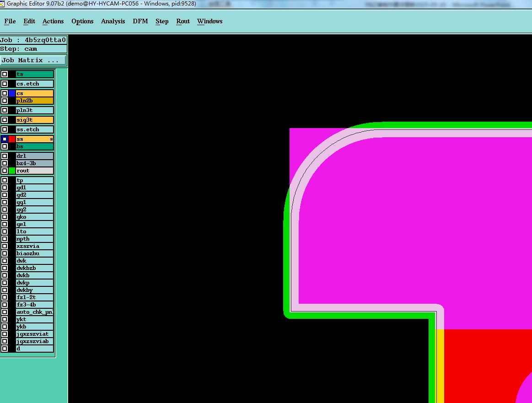This screenshot has height=403, width=532.
Task: Select the dwkp layer name
Action: pyautogui.click(x=35, y=283)
